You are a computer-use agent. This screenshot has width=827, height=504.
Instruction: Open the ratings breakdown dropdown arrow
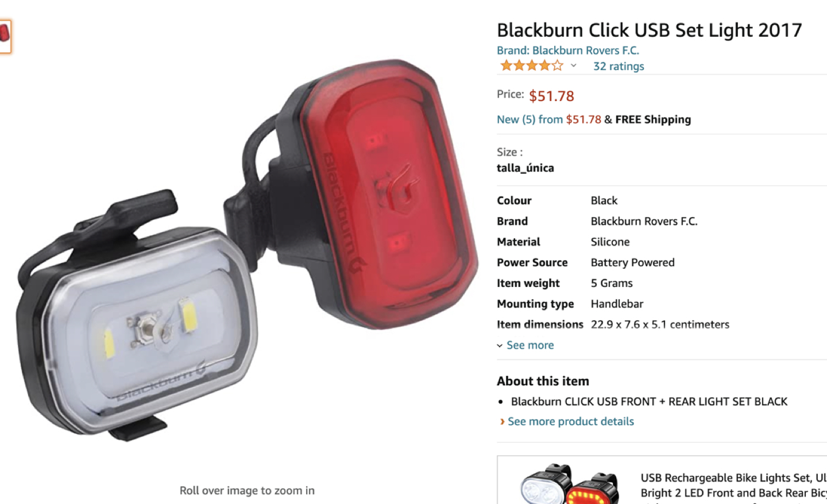[573, 65]
